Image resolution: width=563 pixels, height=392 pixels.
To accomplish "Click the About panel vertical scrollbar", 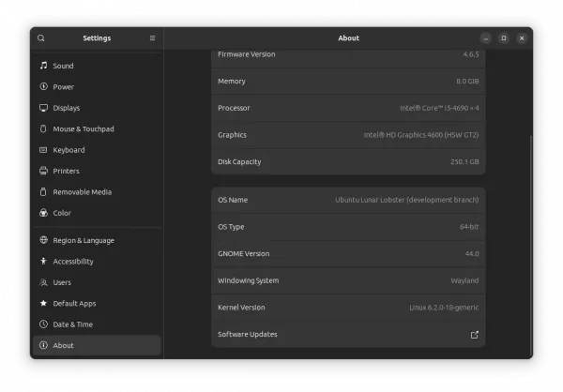I will click(x=531, y=246).
